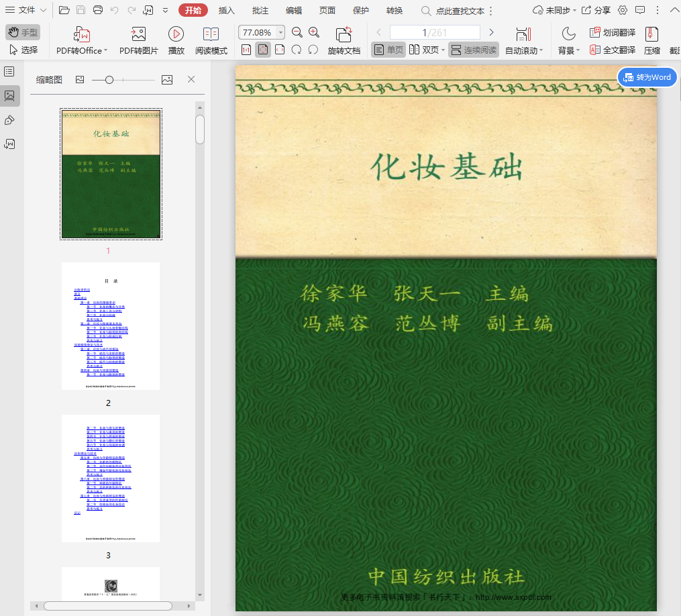Click the zoom in magnifier icon
This screenshot has height=616, width=681.
(314, 33)
